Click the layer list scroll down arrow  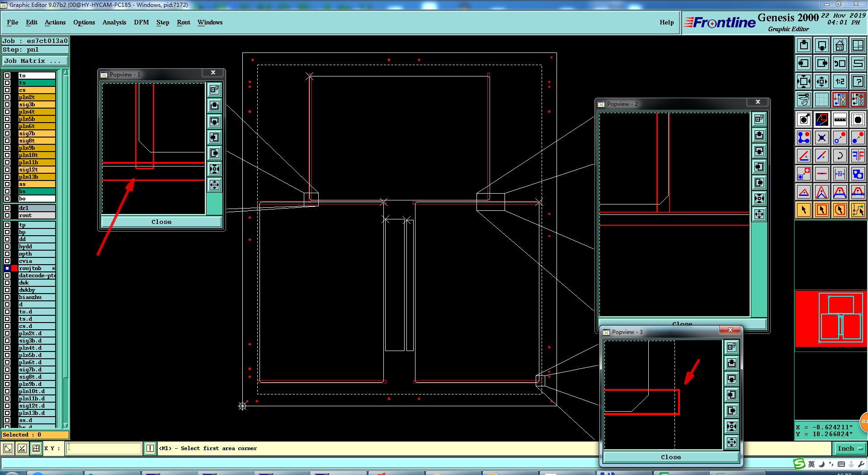pos(66,425)
